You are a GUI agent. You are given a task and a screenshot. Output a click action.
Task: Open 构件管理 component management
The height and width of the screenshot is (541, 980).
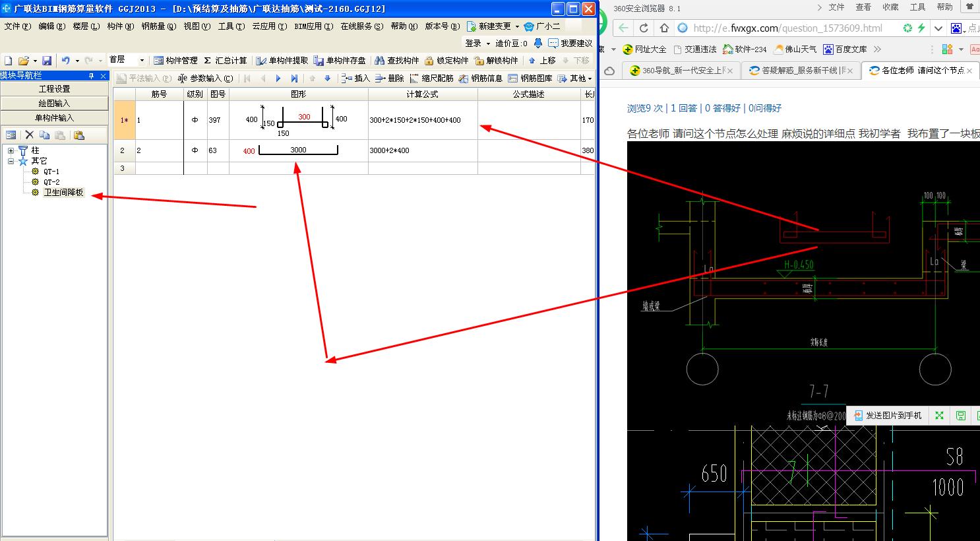(175, 60)
